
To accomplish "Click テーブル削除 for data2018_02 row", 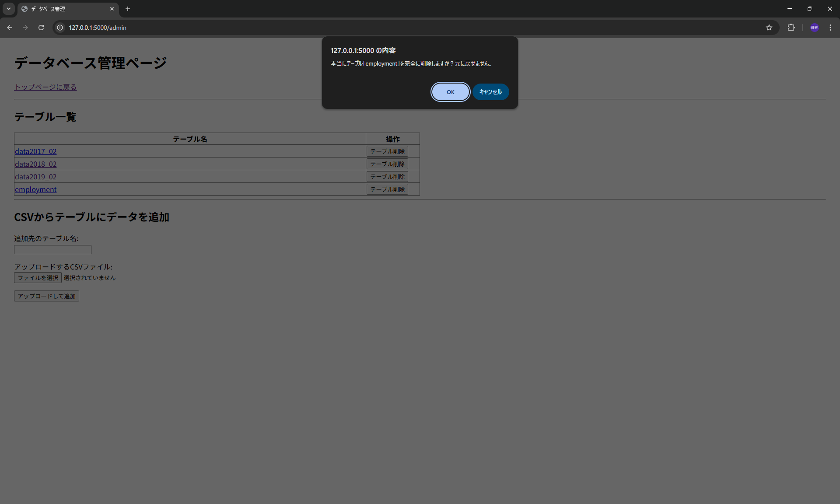I will click(387, 164).
